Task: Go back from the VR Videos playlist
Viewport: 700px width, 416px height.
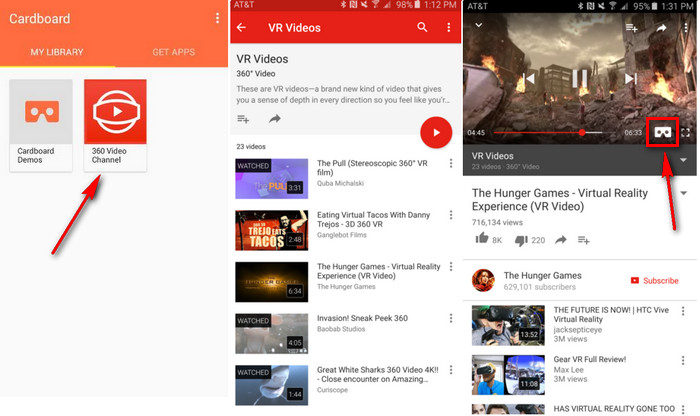Action: [242, 28]
